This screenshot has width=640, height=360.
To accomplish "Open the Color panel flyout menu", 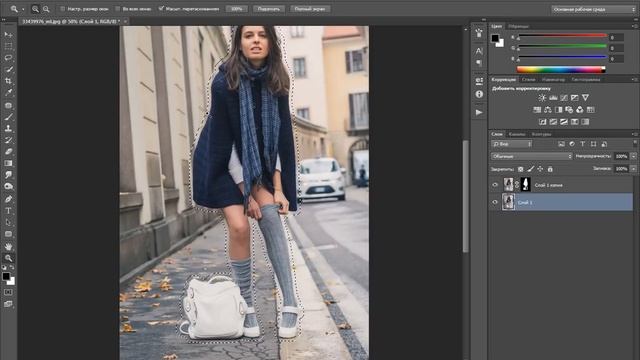I will 635,26.
